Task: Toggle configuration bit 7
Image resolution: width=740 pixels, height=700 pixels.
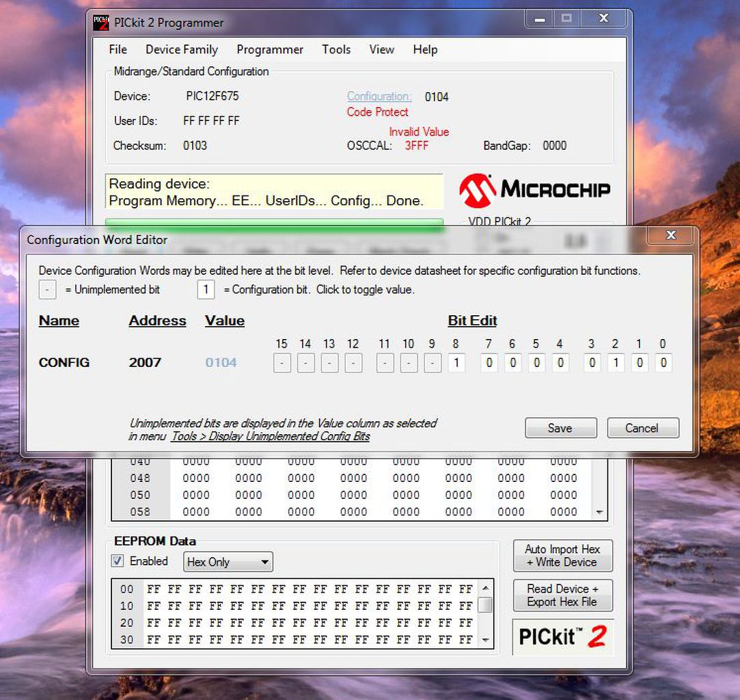Action: (489, 362)
